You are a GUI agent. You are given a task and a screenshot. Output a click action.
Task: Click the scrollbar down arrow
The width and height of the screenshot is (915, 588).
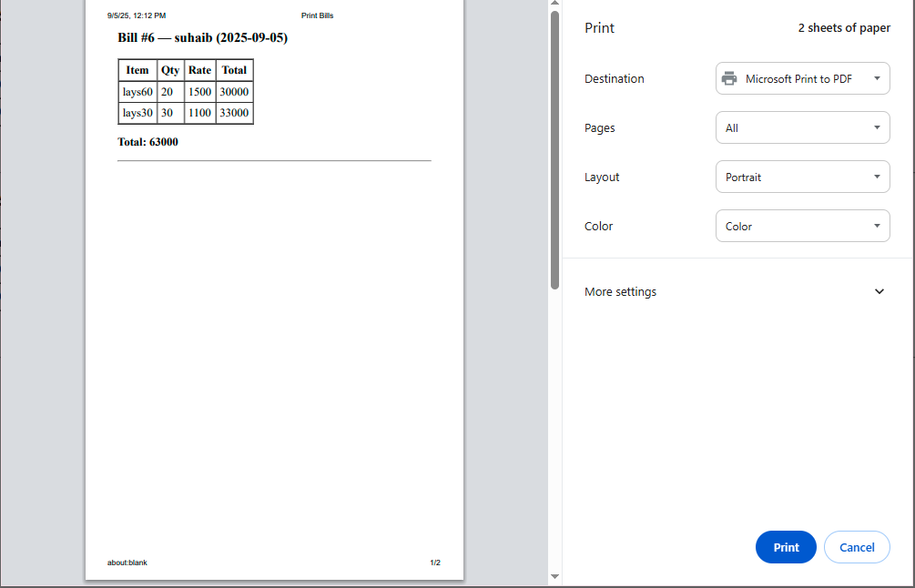point(554,576)
